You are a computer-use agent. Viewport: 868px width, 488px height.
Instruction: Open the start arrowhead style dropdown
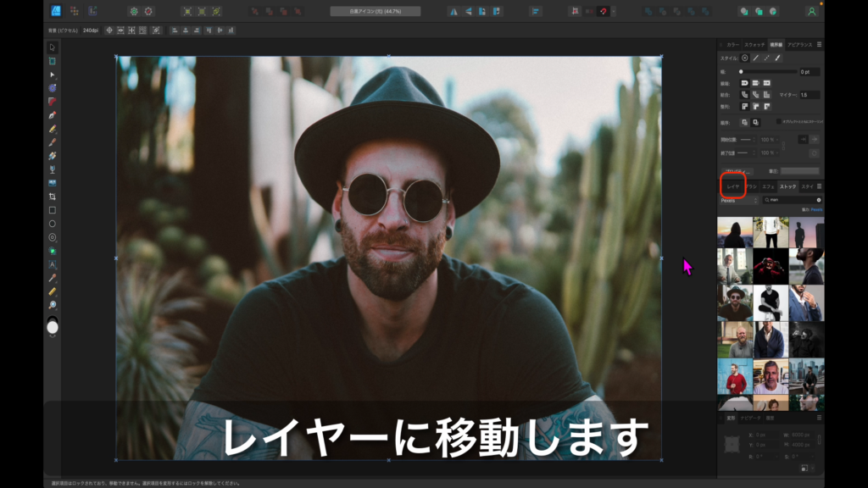pos(748,140)
